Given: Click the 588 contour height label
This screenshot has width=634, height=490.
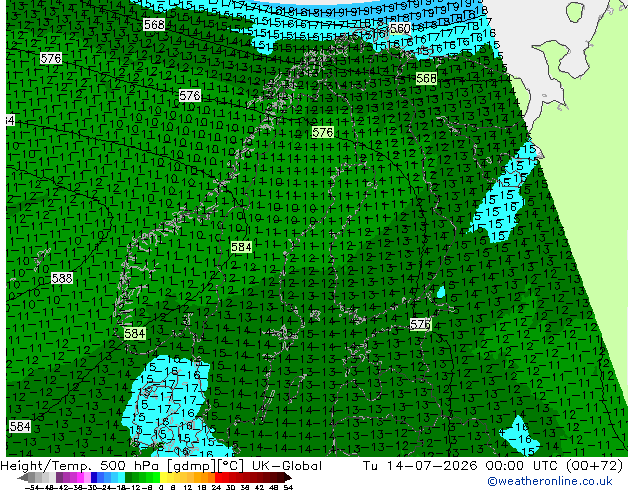Looking at the screenshot, I should pyautogui.click(x=62, y=278).
